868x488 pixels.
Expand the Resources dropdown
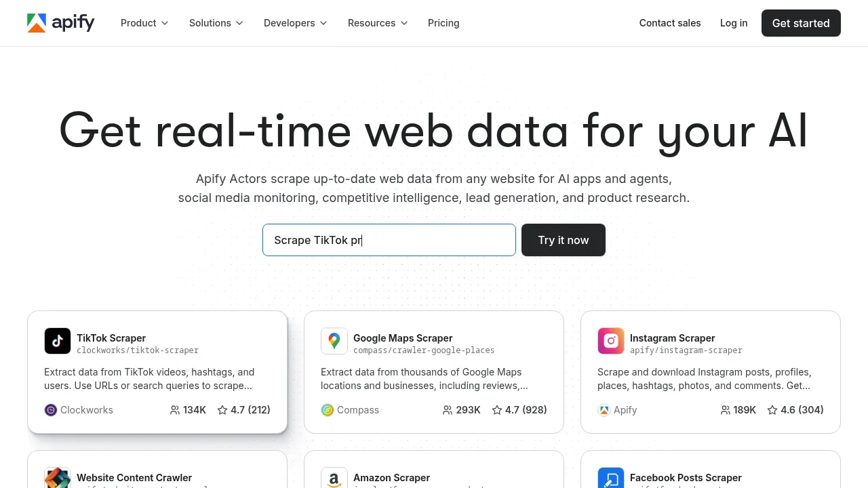377,23
